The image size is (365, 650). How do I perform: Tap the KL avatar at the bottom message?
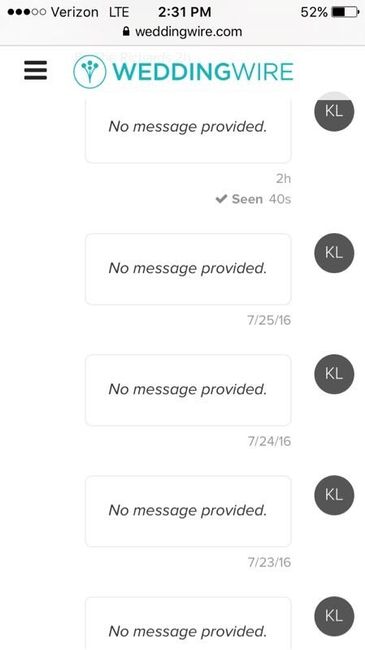(334, 616)
